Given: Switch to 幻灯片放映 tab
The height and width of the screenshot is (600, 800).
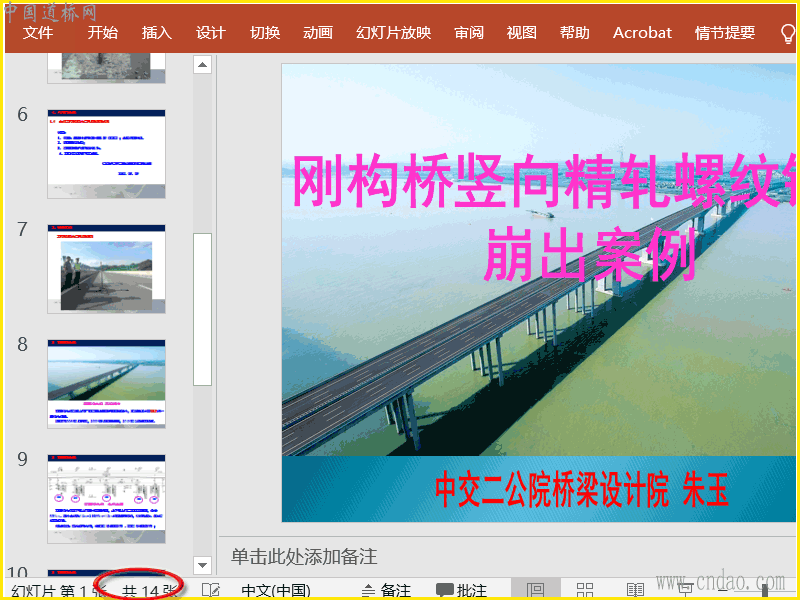Looking at the screenshot, I should [393, 33].
